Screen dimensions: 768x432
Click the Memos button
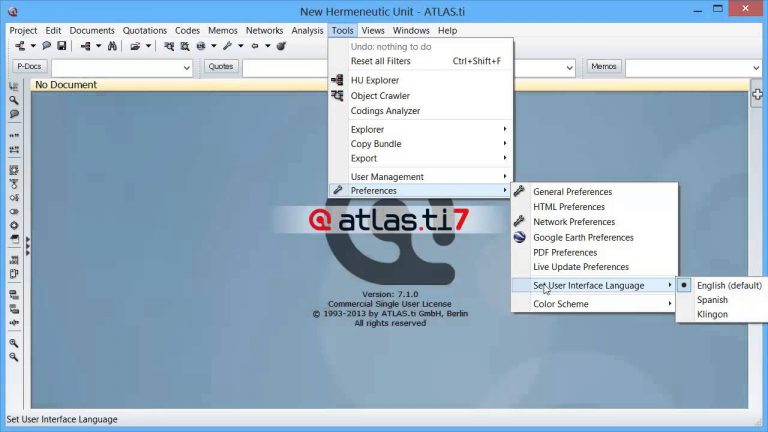click(603, 67)
